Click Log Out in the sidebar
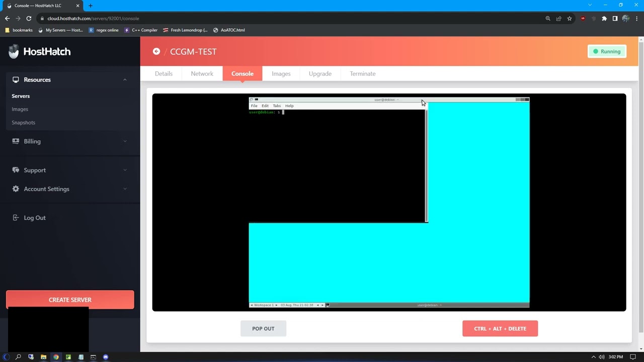644x362 pixels. tap(35, 218)
